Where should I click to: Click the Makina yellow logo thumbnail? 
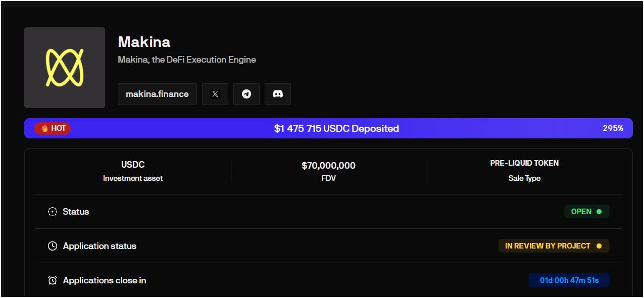tap(65, 68)
